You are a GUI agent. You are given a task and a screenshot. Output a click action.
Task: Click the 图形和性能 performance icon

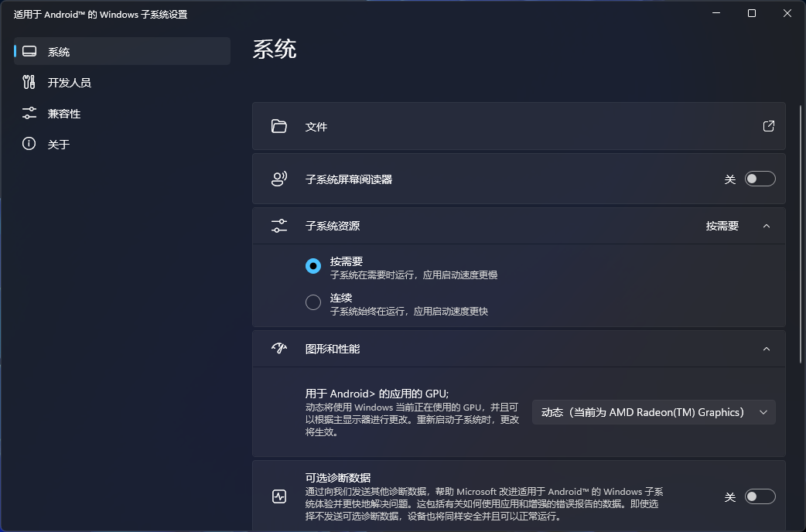click(x=279, y=348)
